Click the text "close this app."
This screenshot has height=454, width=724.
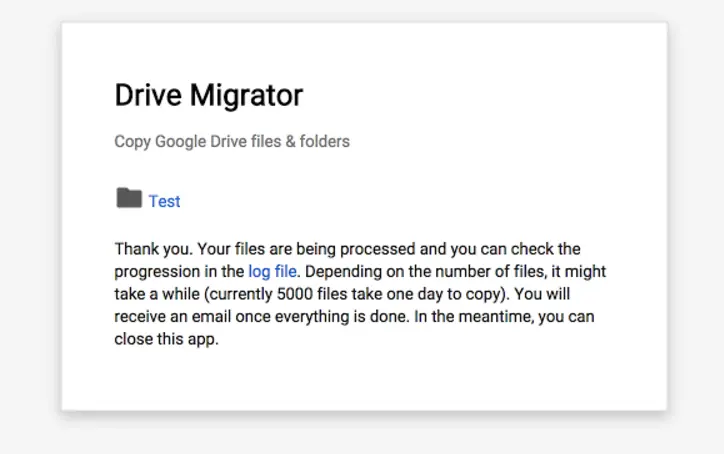coord(166,339)
